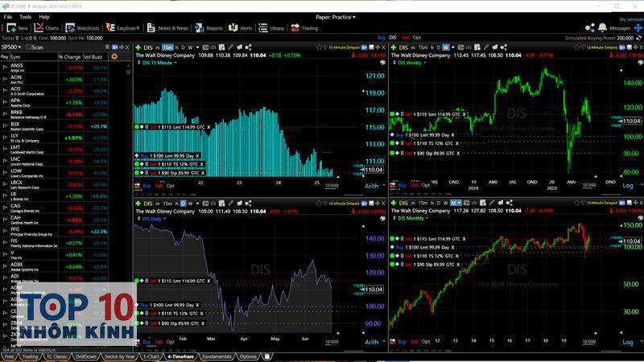Click the Messages bell icon
Viewport: 644px width, 362px height.
[602, 27]
